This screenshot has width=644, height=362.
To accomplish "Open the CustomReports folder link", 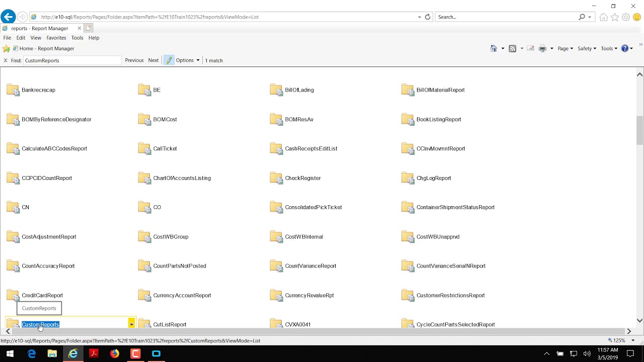I will (x=40, y=325).
